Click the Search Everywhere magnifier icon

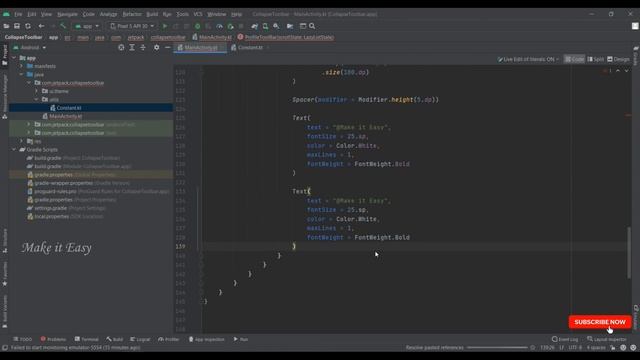(x=312, y=26)
